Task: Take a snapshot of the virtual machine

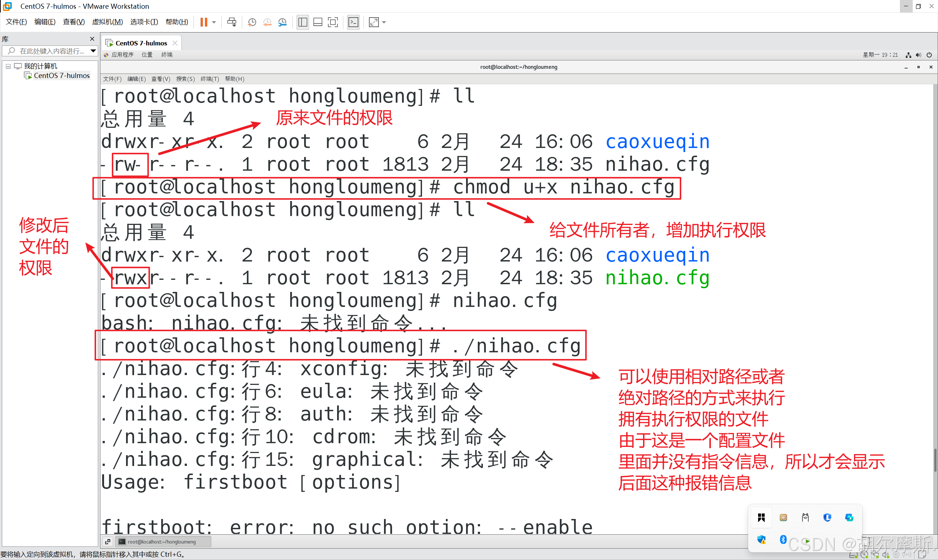Action: (252, 22)
